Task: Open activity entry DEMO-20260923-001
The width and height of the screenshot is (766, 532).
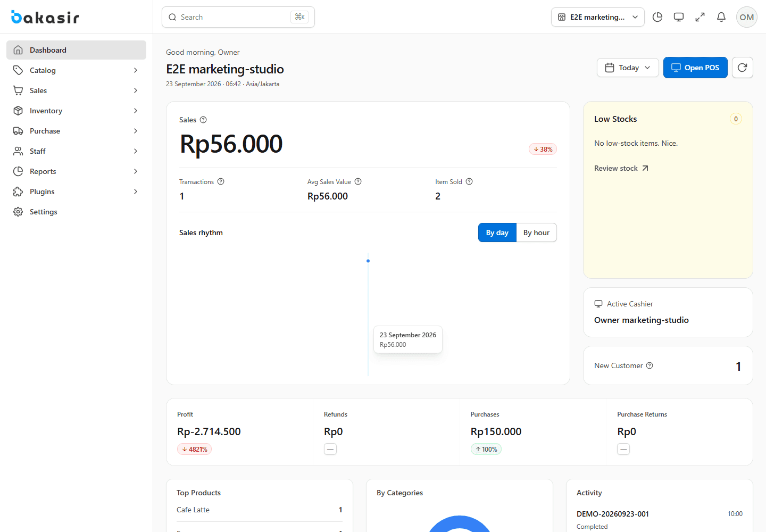Action: pos(660,520)
